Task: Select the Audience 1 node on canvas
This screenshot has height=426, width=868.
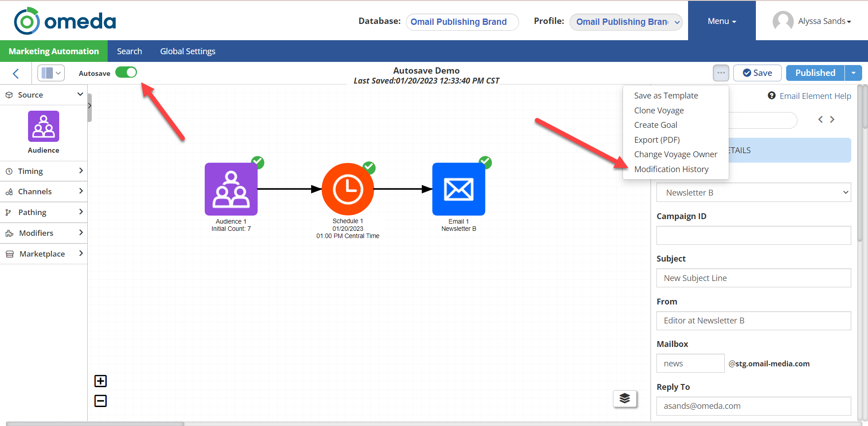Action: [231, 189]
